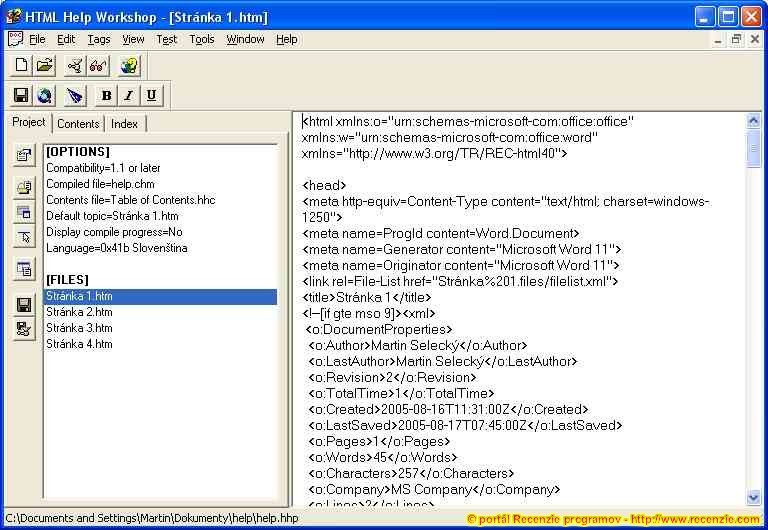The height and width of the screenshot is (530, 768).
Task: Select Stránka 3.htm in the files list
Action: click(79, 328)
